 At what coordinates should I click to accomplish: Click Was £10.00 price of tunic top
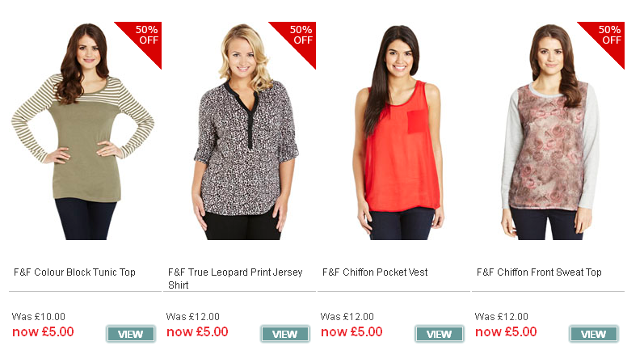39,317
